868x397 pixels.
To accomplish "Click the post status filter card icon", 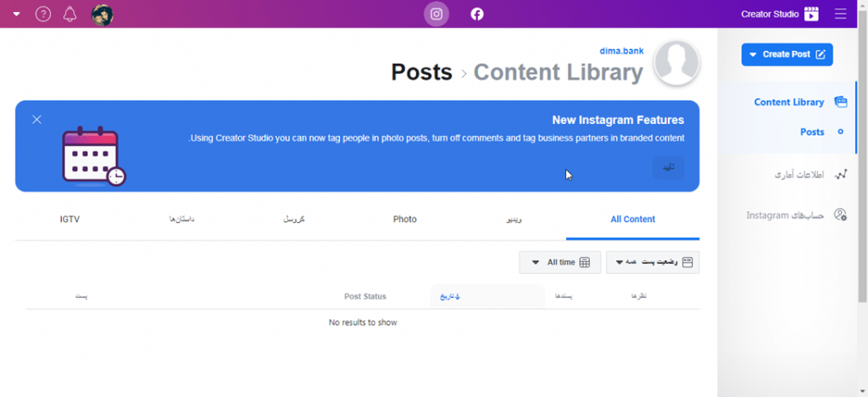I will [x=687, y=262].
